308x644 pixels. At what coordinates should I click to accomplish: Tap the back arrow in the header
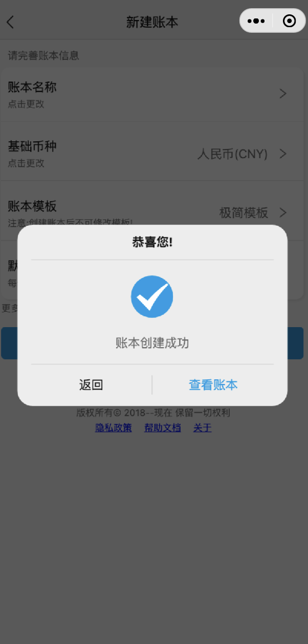click(10, 22)
